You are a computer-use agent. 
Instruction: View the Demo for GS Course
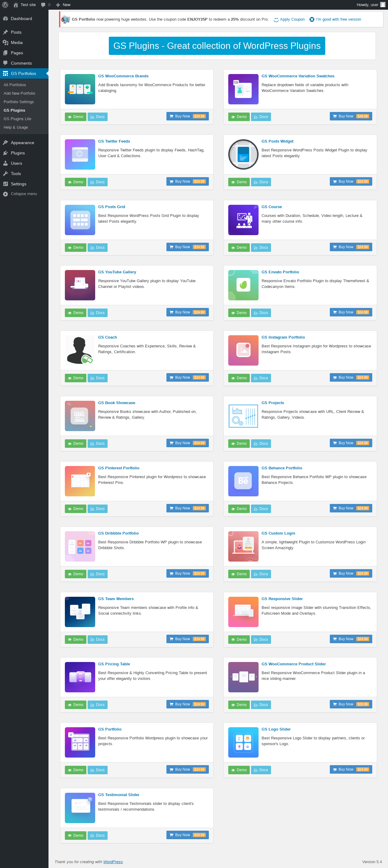(x=239, y=248)
